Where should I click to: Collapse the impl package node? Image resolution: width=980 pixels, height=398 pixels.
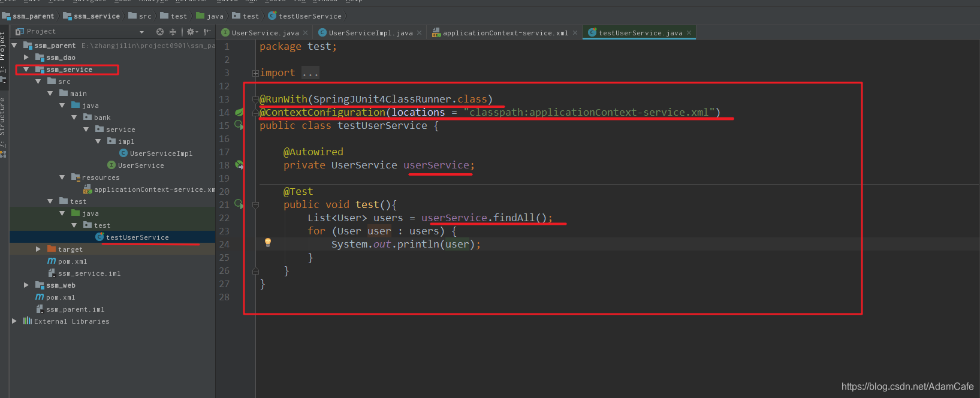click(98, 141)
